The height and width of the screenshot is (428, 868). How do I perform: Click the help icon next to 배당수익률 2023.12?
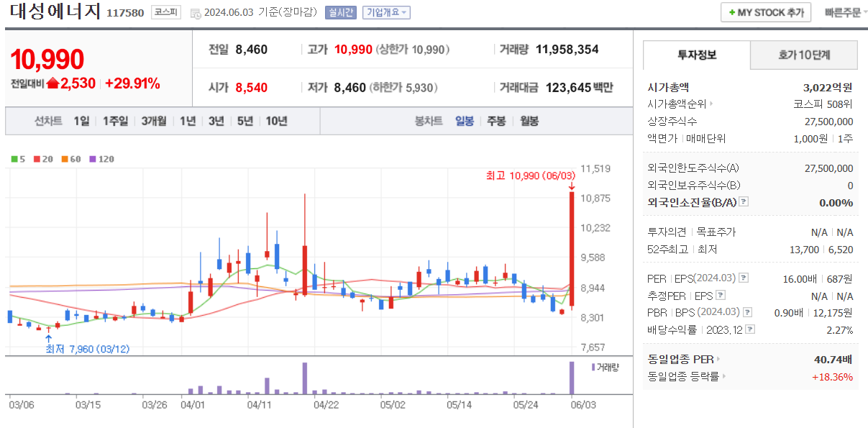point(751,329)
